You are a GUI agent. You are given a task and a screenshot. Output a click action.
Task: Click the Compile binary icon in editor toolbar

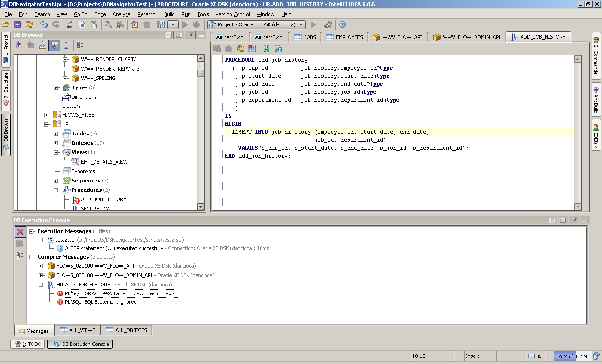[x=252, y=48]
